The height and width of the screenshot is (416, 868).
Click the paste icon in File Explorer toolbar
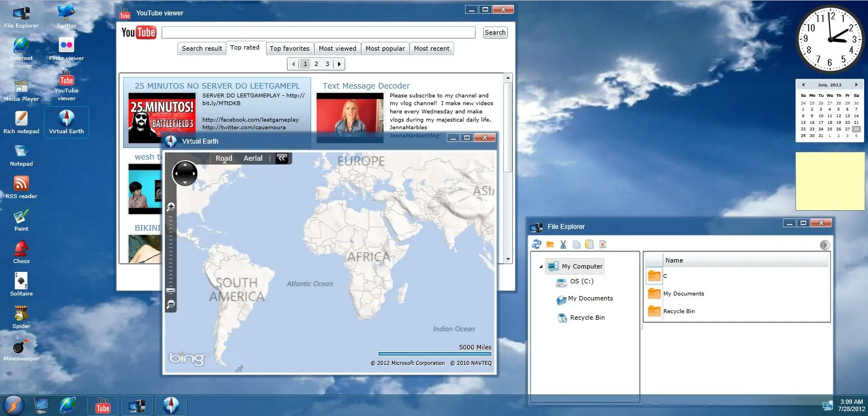[589, 244]
